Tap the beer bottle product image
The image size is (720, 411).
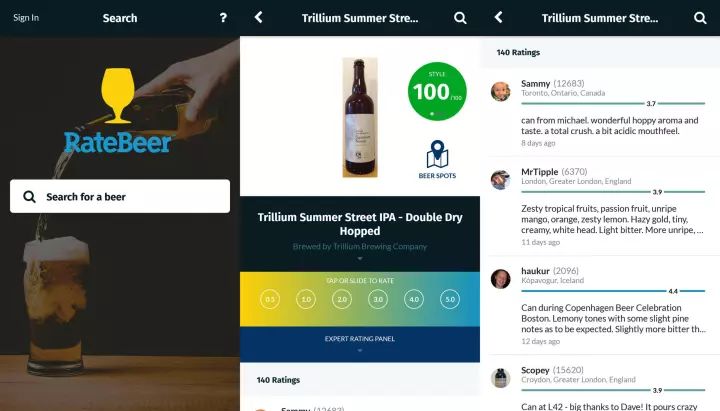[360, 117]
